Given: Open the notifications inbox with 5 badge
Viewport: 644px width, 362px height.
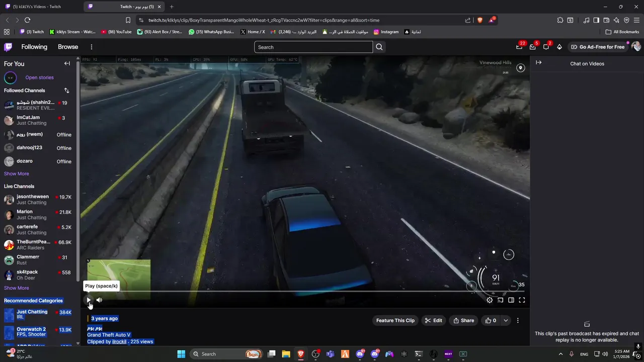Looking at the screenshot, I should point(533,47).
